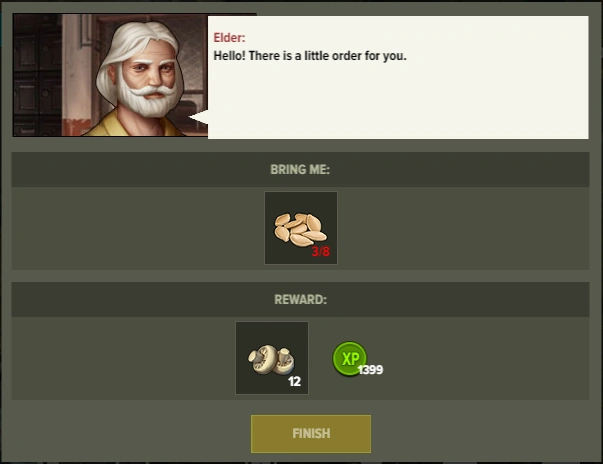The image size is (603, 464).
Task: Click the speech bubble pointer tail
Action: coord(198,117)
